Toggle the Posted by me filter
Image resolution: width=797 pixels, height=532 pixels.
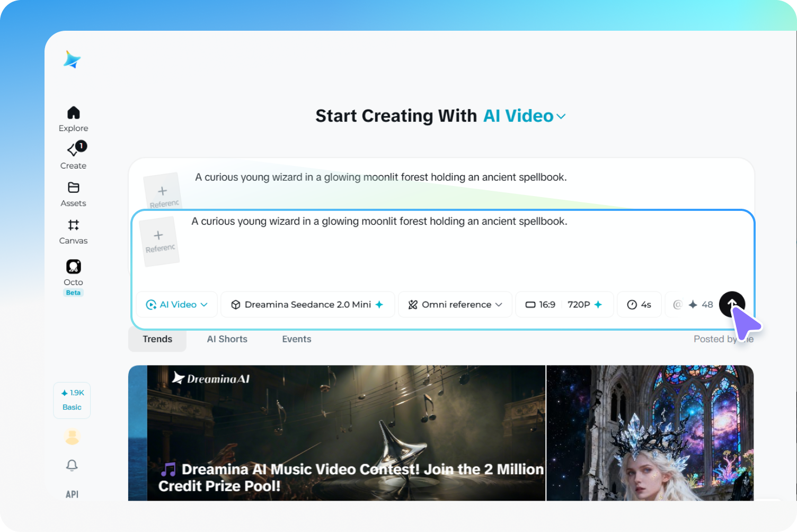pyautogui.click(x=723, y=339)
